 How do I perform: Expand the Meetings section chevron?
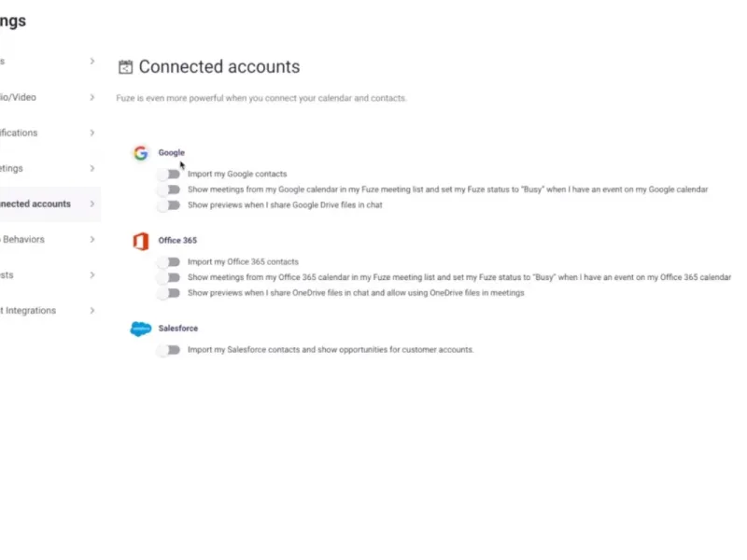click(x=92, y=168)
